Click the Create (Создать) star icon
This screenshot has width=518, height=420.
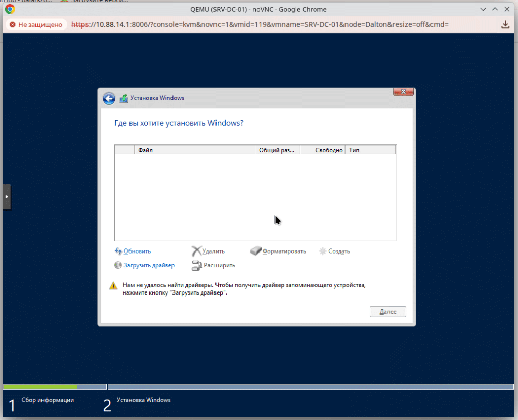coord(323,251)
